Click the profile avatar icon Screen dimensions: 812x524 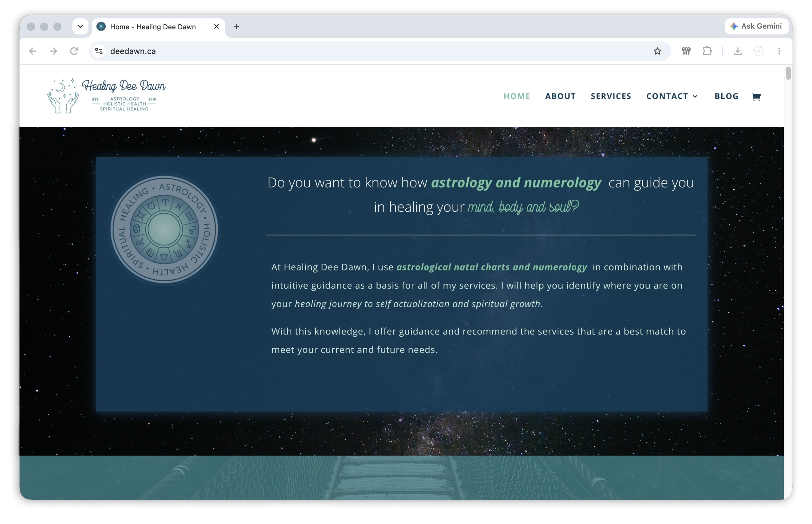(x=758, y=51)
